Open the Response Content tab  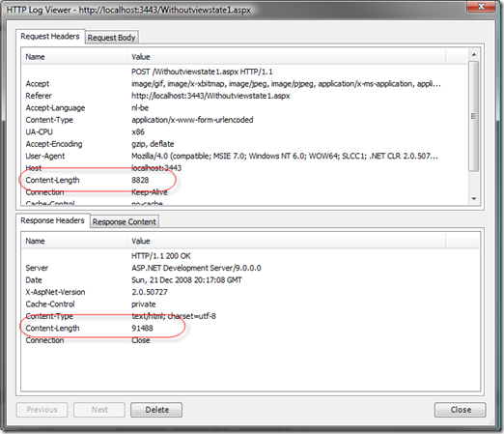tap(125, 222)
